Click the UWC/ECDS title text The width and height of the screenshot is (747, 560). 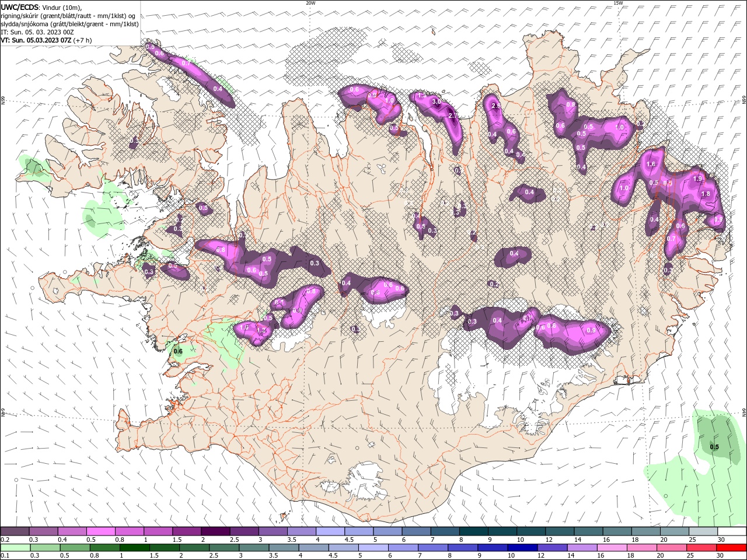(19, 7)
